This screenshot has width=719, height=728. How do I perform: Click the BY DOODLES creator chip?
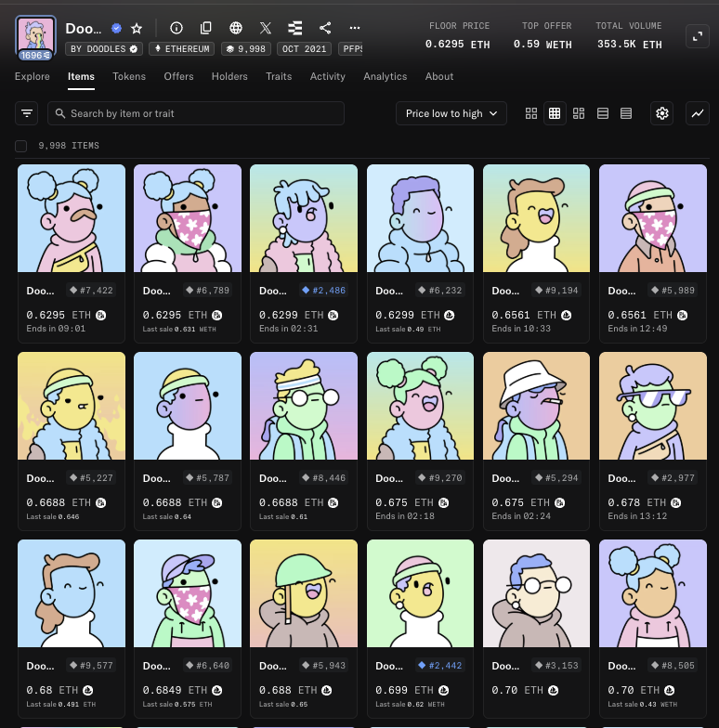click(104, 48)
